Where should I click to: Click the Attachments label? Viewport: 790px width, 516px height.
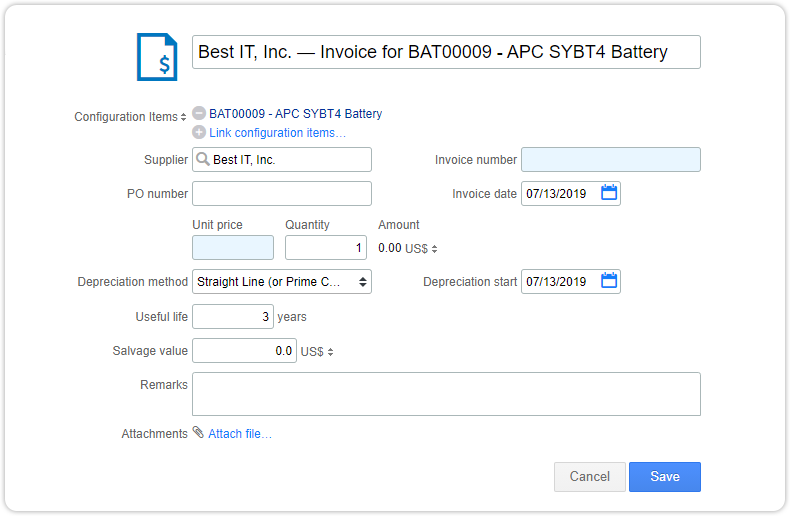click(x=154, y=434)
